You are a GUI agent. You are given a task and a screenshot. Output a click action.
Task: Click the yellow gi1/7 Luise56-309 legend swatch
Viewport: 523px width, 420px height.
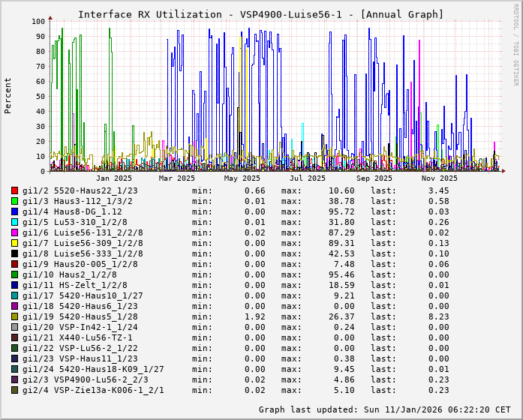pyautogui.click(x=15, y=243)
